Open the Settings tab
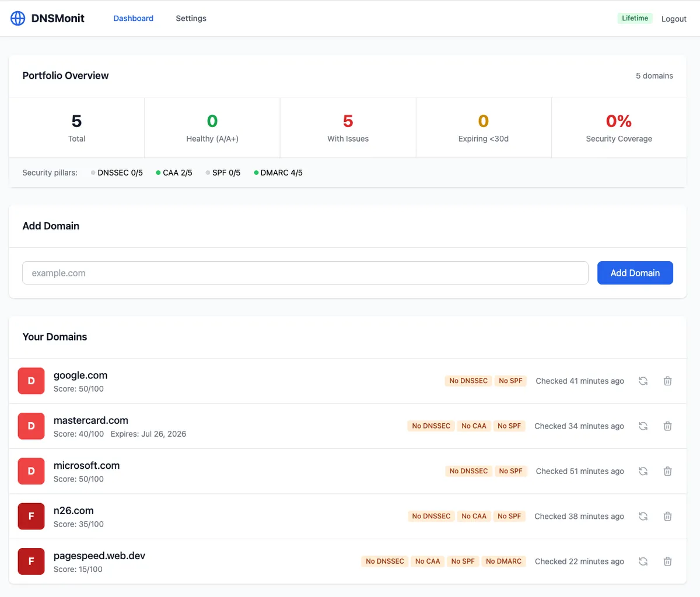 (191, 18)
